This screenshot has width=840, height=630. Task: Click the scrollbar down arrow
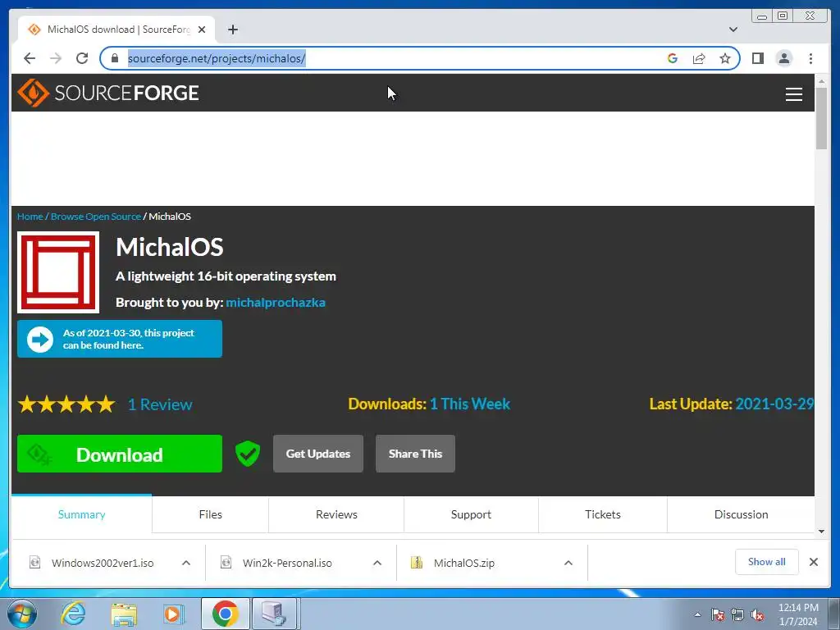tap(821, 532)
